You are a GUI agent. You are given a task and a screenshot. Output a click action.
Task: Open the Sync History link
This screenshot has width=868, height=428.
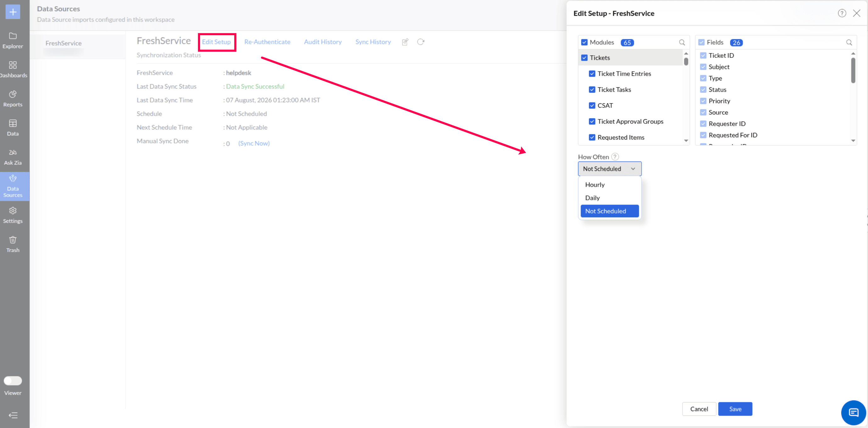[x=373, y=42]
